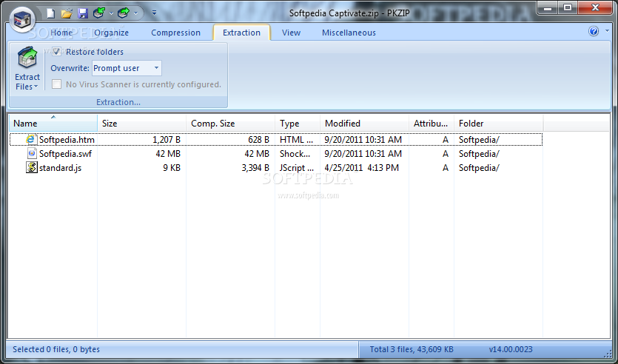Click the Selected 0 files status text
Viewport: 618px width, 364px height.
point(56,349)
